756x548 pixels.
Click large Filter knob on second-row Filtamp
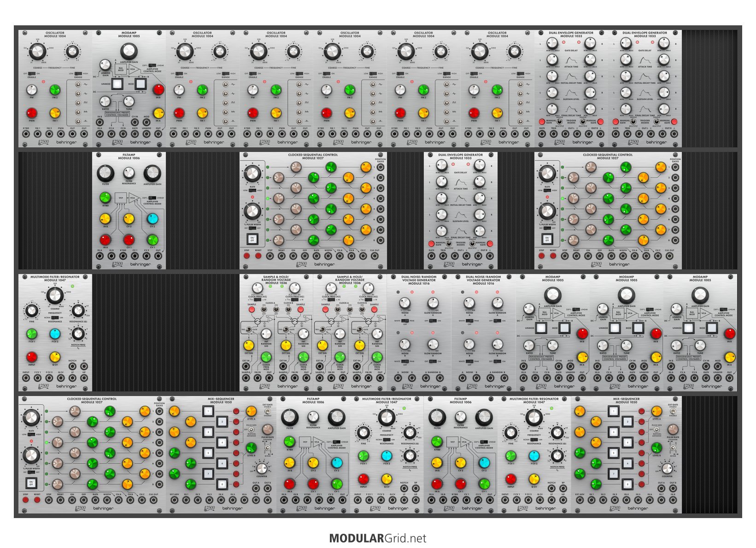coord(105,174)
